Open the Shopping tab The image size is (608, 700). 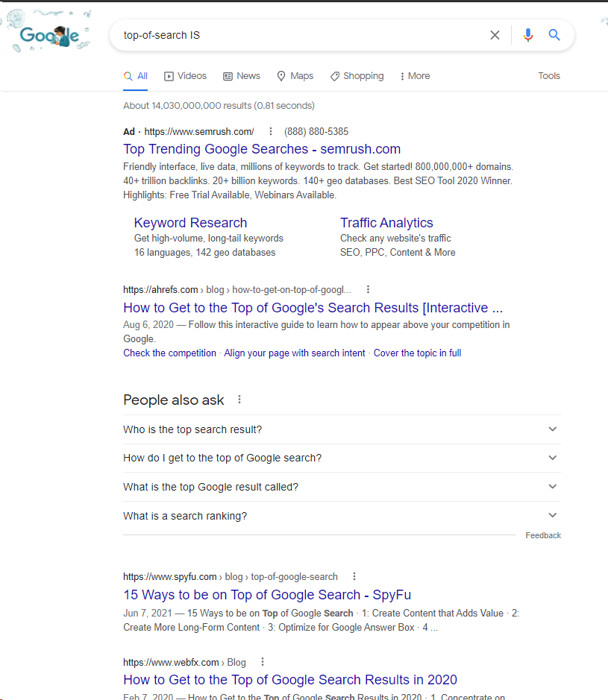[357, 76]
